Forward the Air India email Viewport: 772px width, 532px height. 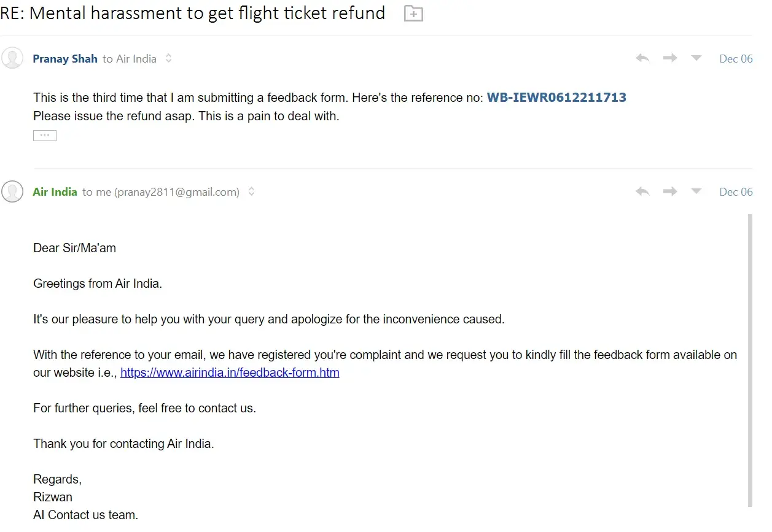click(669, 191)
